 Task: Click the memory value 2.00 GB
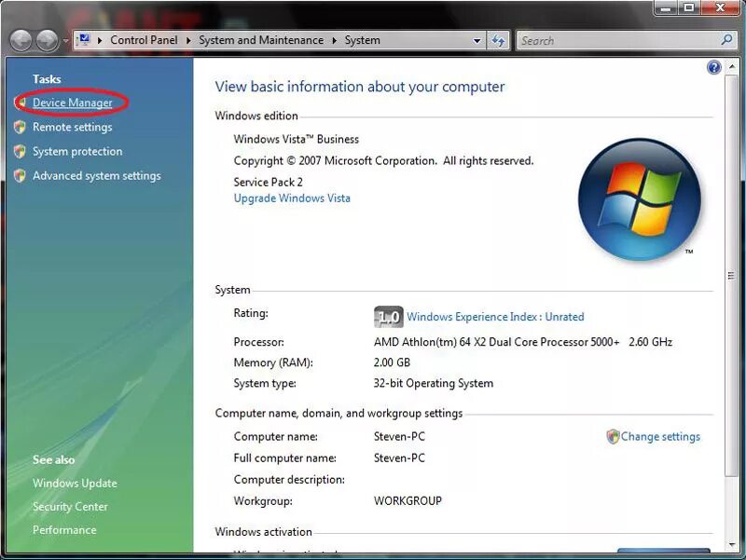[x=392, y=362]
